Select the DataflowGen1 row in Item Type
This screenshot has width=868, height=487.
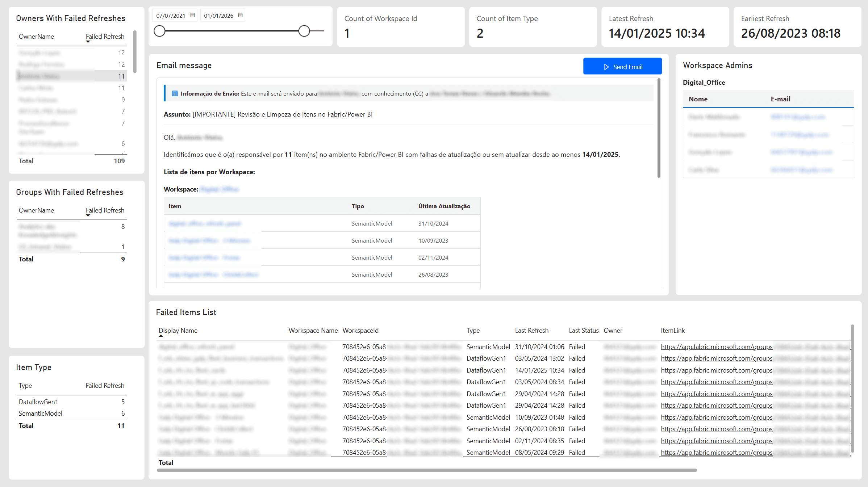point(72,402)
